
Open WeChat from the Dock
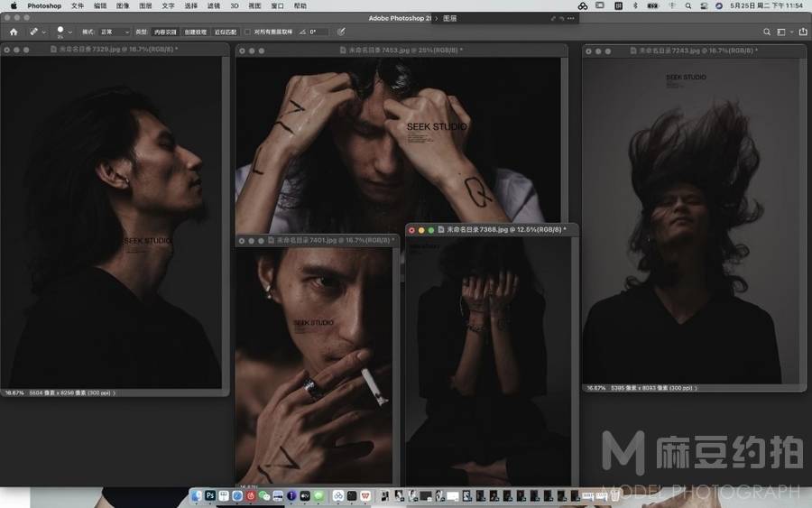click(x=264, y=496)
